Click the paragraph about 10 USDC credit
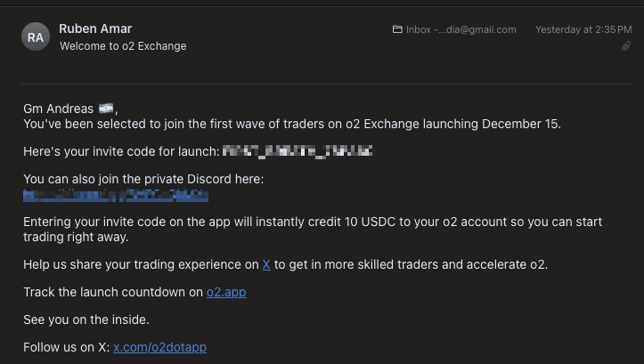The image size is (644, 364). pos(312,230)
